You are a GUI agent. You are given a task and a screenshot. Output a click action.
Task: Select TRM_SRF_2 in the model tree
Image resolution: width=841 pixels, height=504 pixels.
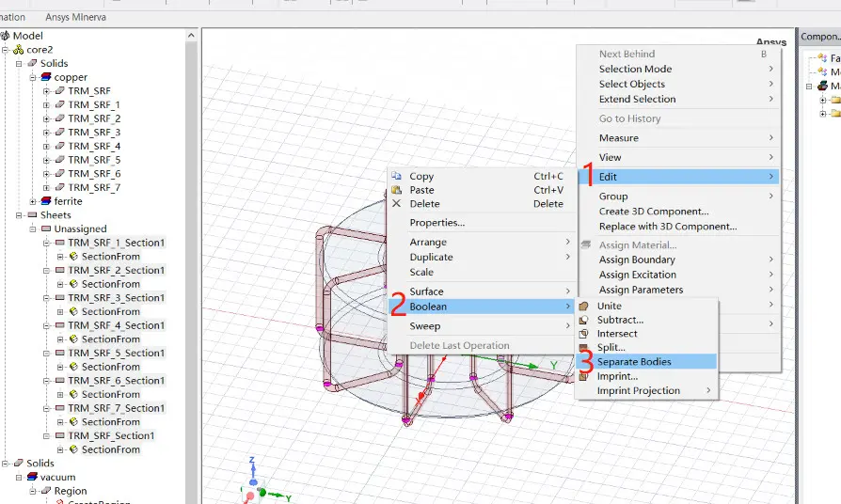94,118
